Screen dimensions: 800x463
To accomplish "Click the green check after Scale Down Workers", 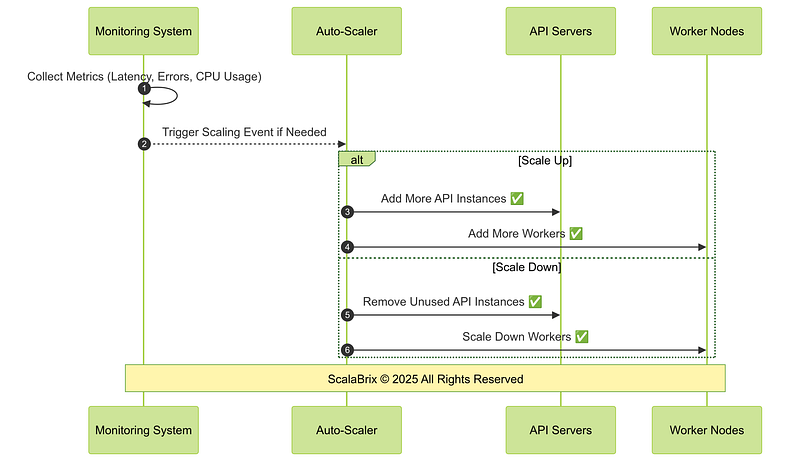I will tap(582, 337).
